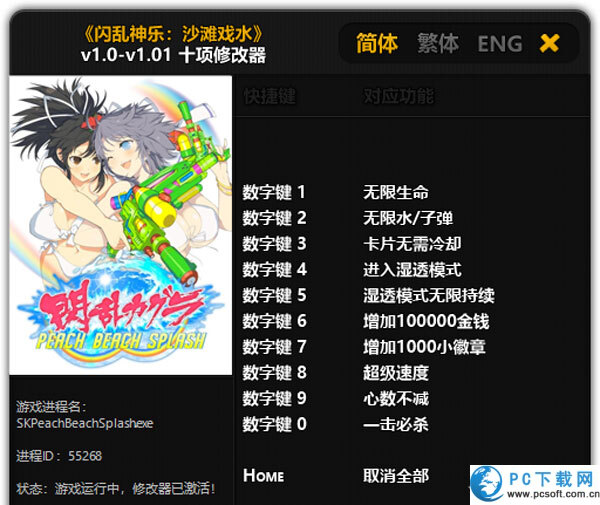This screenshot has width=600, height=505.
Task: Click the Home hotkey label
Action: coord(263,476)
